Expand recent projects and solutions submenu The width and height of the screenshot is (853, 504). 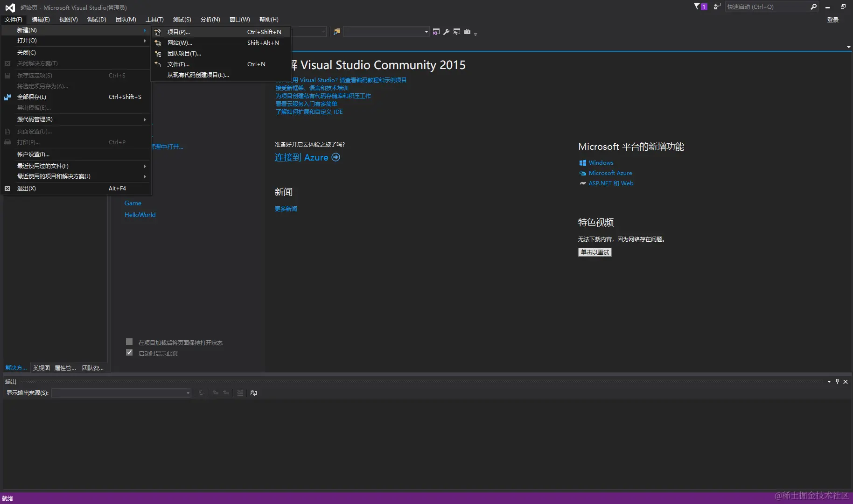pos(76,176)
